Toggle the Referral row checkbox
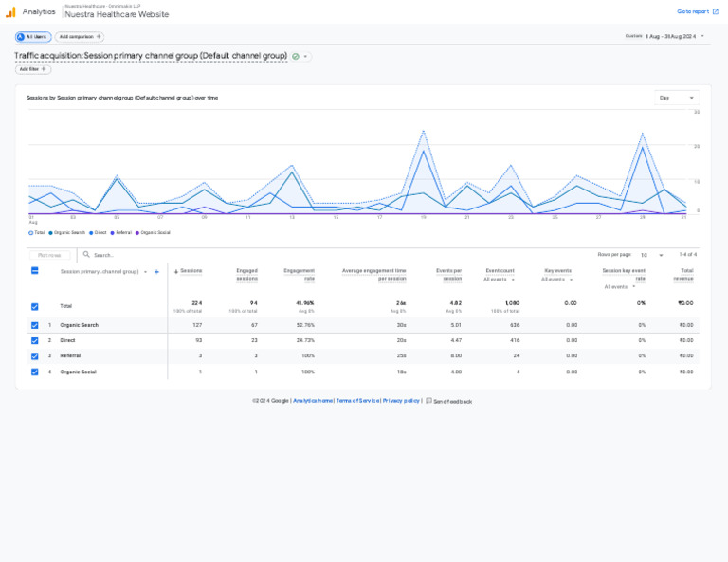 (x=35, y=356)
